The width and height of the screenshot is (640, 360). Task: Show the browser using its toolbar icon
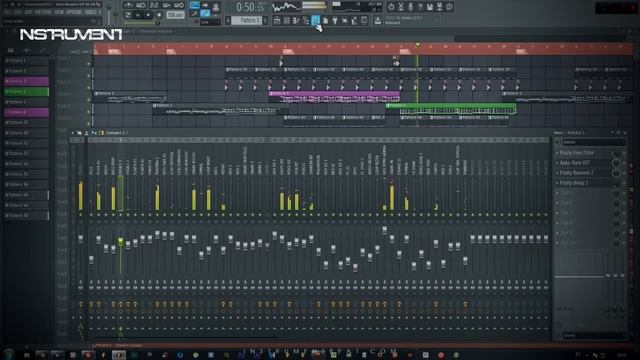(x=306, y=20)
